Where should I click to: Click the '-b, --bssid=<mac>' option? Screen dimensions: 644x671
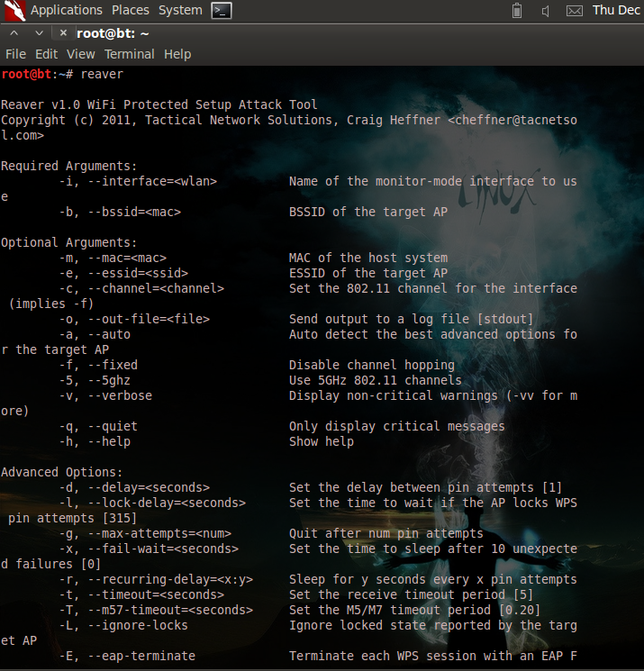[x=120, y=212]
